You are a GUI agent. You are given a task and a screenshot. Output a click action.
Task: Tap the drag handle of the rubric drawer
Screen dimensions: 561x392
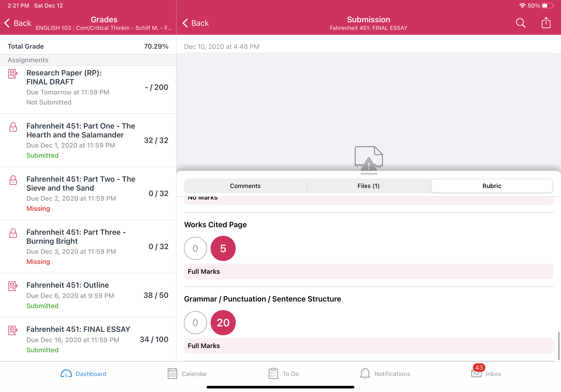pos(369,174)
